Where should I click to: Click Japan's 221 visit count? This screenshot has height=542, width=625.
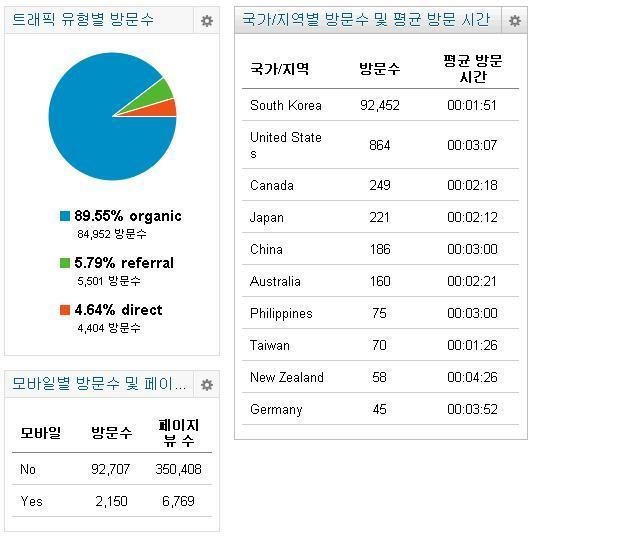379,218
